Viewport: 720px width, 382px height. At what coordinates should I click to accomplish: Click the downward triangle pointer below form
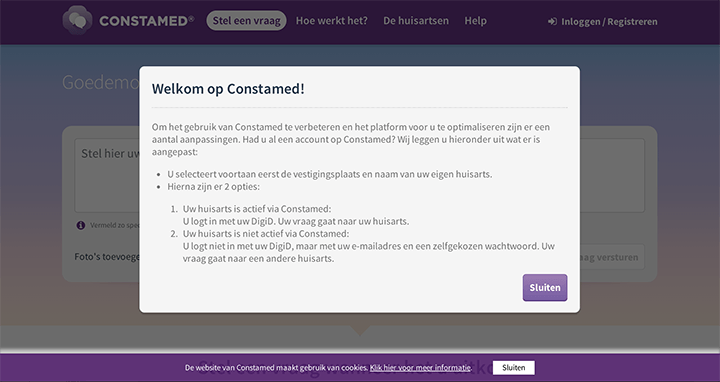360,331
